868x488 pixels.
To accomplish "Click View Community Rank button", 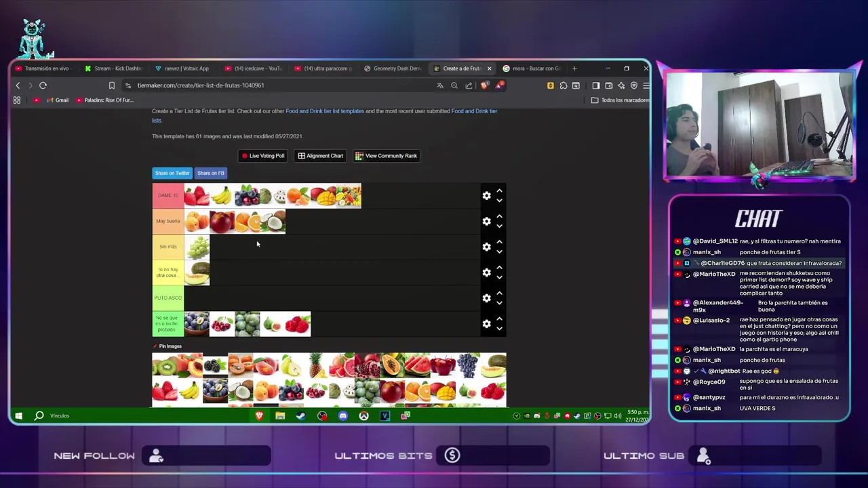I will 386,156.
